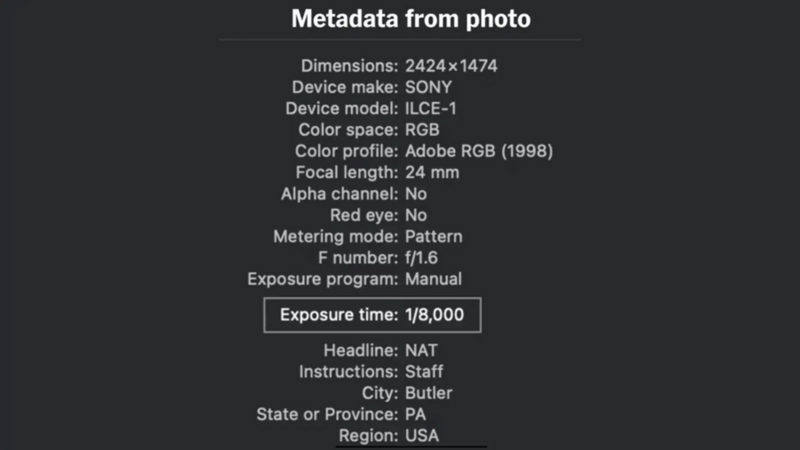The image size is (800, 450).
Task: Select the Focal length value 24 mm
Action: (x=432, y=172)
